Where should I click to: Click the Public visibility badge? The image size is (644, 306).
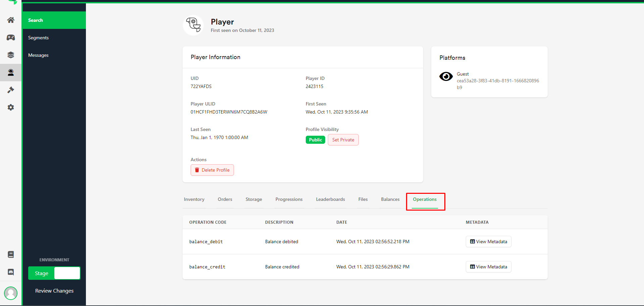[x=315, y=140]
